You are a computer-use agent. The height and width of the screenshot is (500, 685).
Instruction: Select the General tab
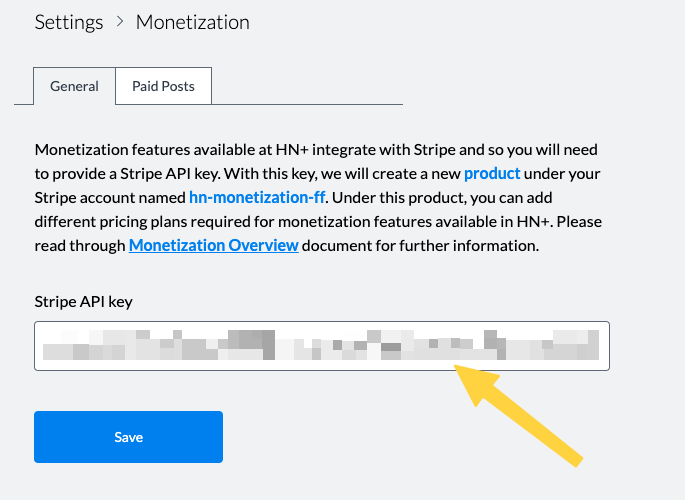click(74, 86)
